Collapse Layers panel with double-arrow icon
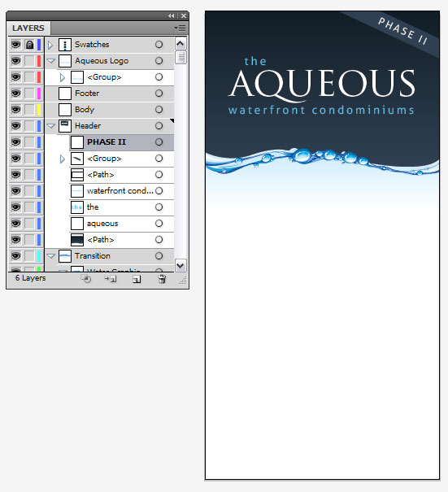448x492 pixels. (x=171, y=15)
